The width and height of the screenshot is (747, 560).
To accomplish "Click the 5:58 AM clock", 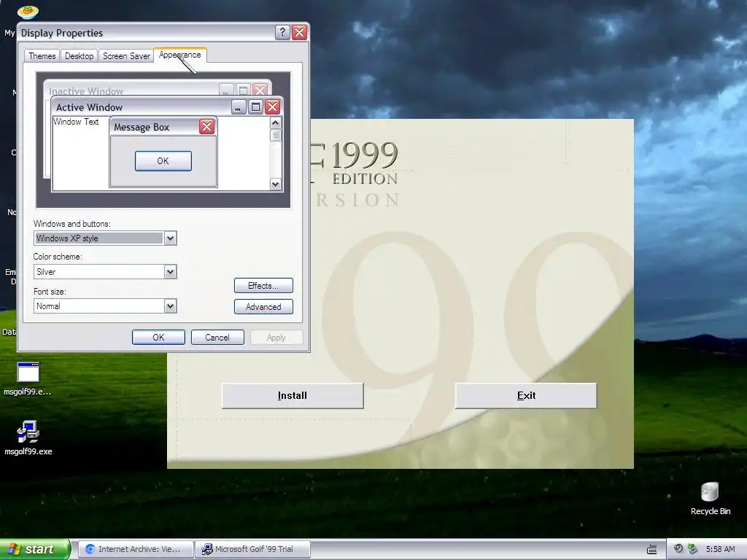I will click(720, 549).
